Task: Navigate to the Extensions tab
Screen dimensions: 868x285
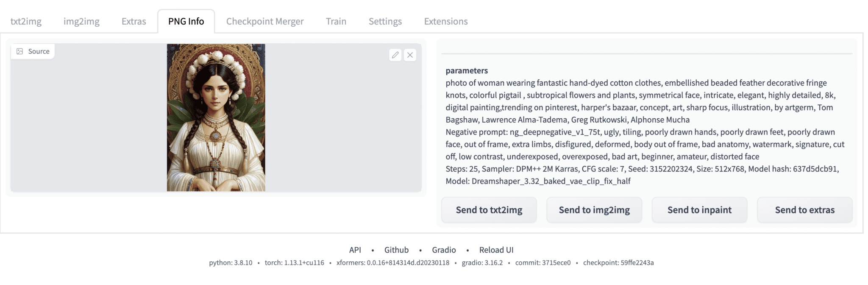Action: [446, 21]
